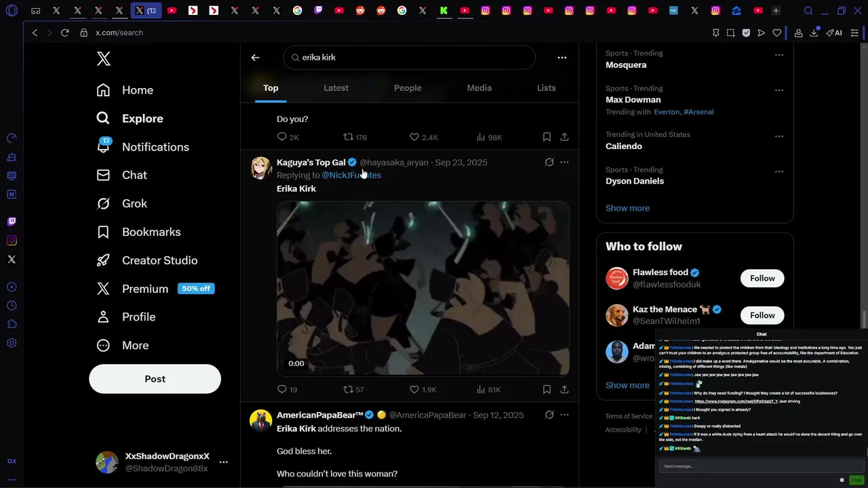The height and width of the screenshot is (488, 868).
Task: Open Notifications with the 13 badge
Action: [142, 147]
